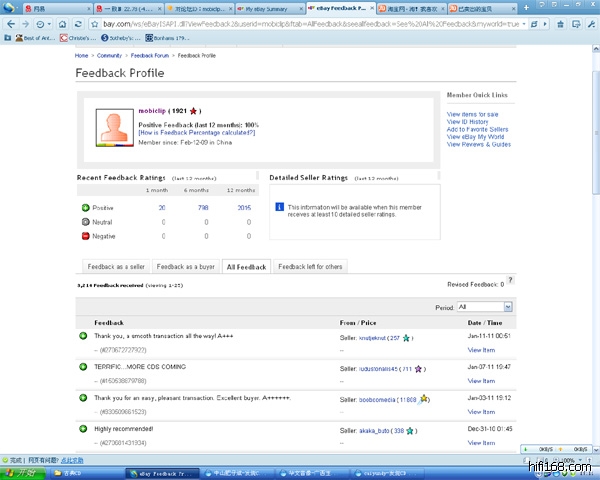Click the green Positive rating icon
This screenshot has width=600, height=480.
tap(85, 208)
